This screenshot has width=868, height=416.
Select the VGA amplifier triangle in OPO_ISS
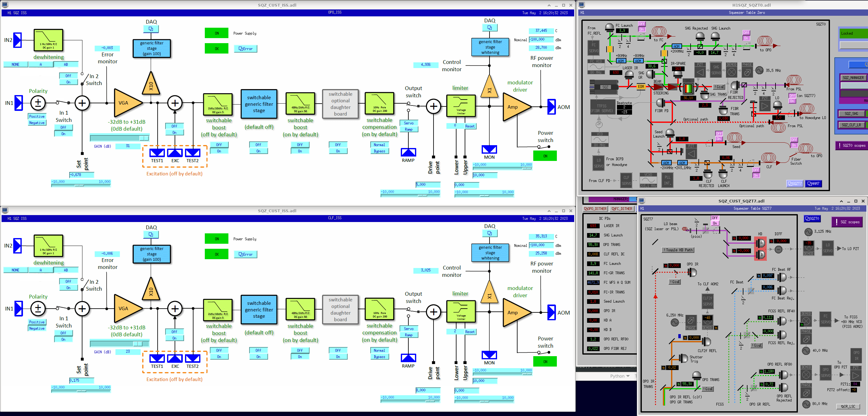click(x=128, y=103)
